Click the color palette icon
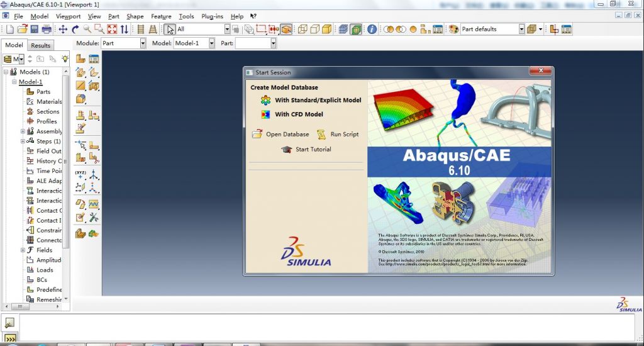 click(x=453, y=29)
